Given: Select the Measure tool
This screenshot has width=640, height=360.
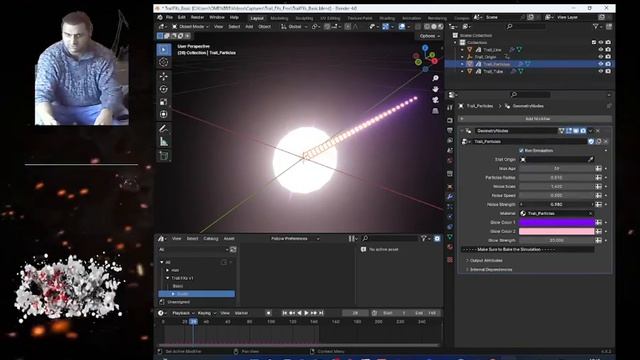Looking at the screenshot, I should (164, 142).
